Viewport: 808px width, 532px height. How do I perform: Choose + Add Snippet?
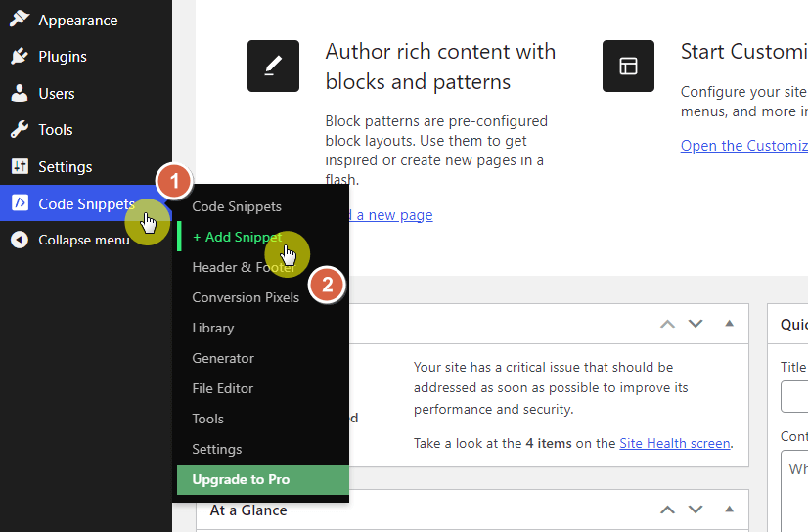pos(237,237)
